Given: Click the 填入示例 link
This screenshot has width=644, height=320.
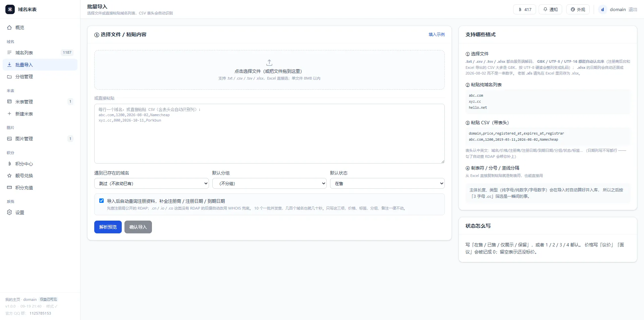Looking at the screenshot, I should (436, 35).
